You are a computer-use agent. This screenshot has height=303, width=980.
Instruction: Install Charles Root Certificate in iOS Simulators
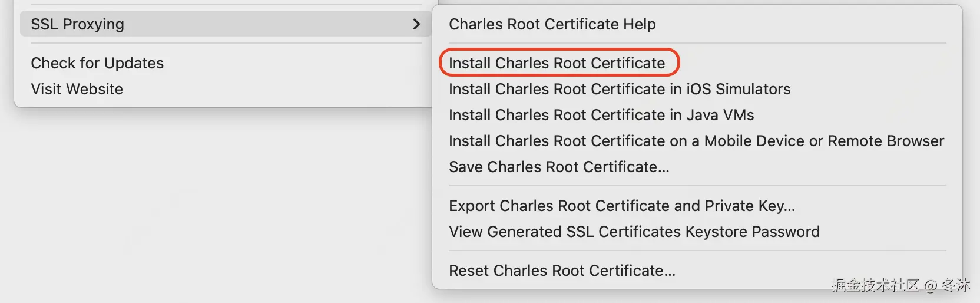coord(620,89)
